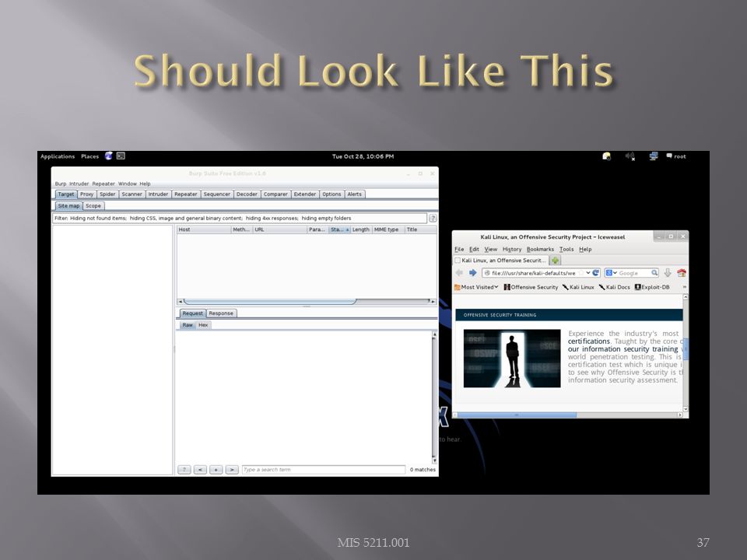The image size is (747, 560).
Task: Switch to the Decoder tab
Action: 247,194
